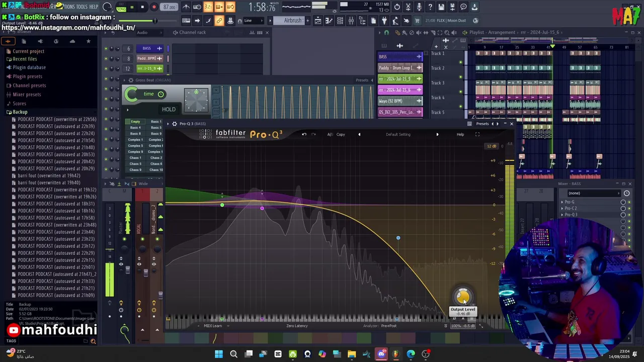Open the Default Setting preset menu

pyautogui.click(x=398, y=134)
